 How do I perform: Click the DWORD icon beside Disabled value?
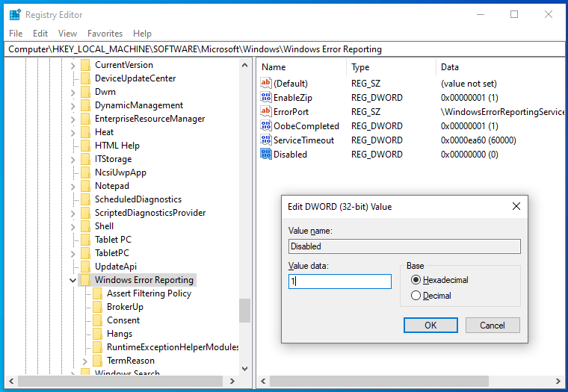[x=265, y=155]
